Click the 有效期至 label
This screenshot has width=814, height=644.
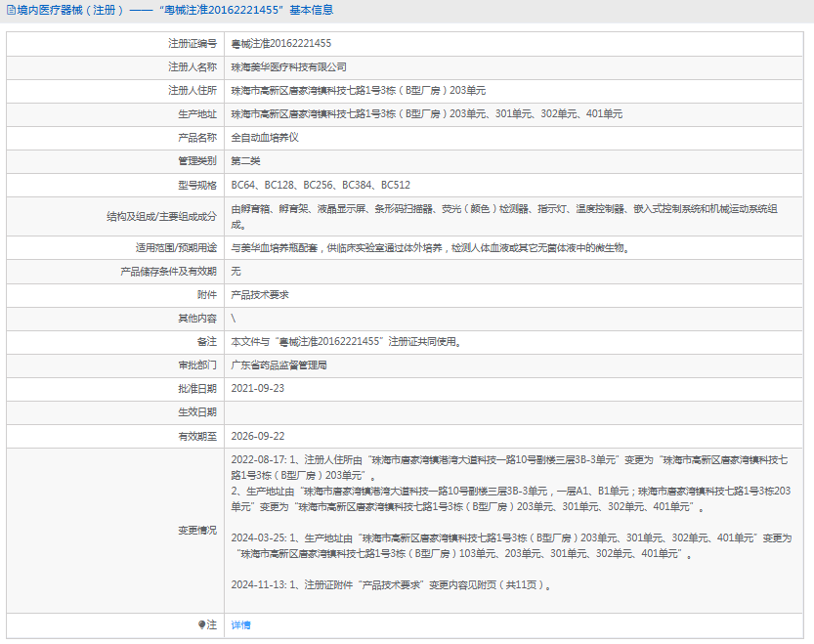(x=197, y=436)
